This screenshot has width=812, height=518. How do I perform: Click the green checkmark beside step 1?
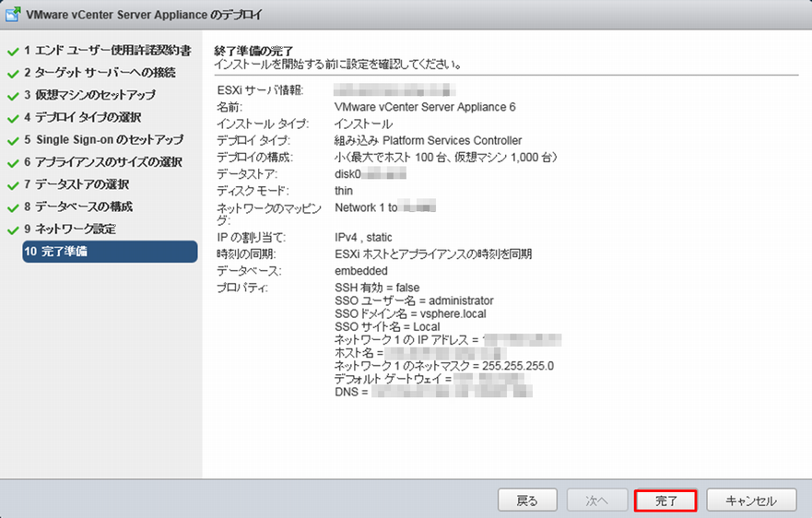click(13, 51)
